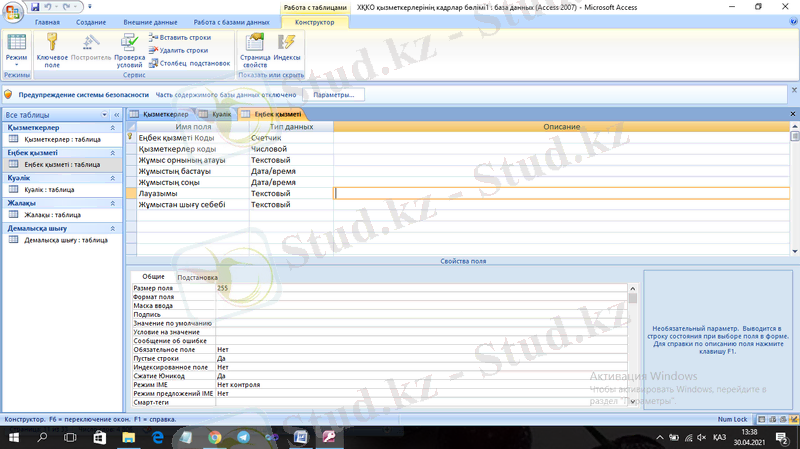
Task: Open Windows search from the taskbar
Action: tap(43, 438)
